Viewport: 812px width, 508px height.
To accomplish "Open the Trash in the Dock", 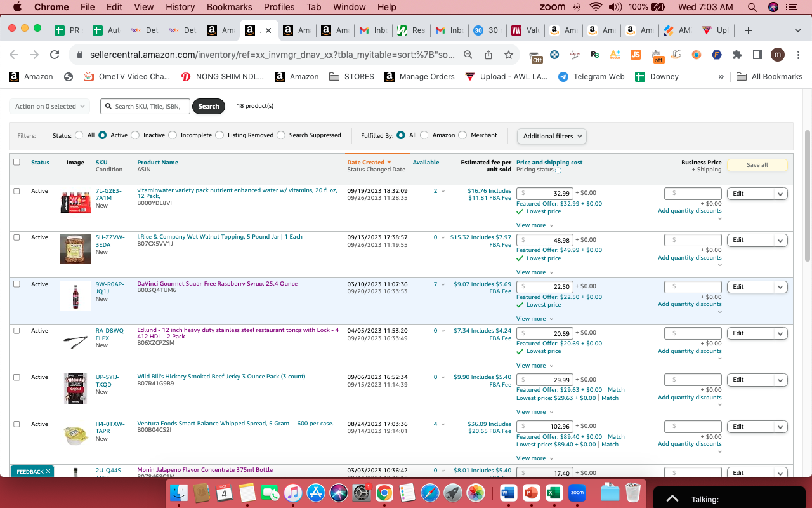I will tap(632, 493).
